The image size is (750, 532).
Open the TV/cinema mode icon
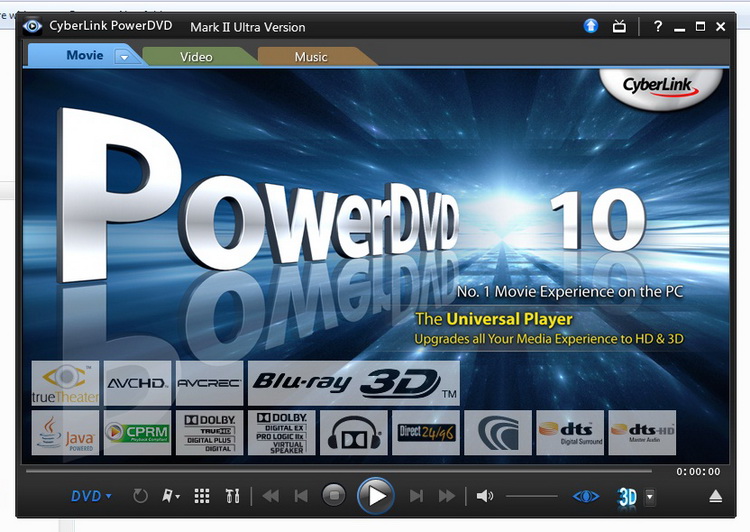pos(619,26)
